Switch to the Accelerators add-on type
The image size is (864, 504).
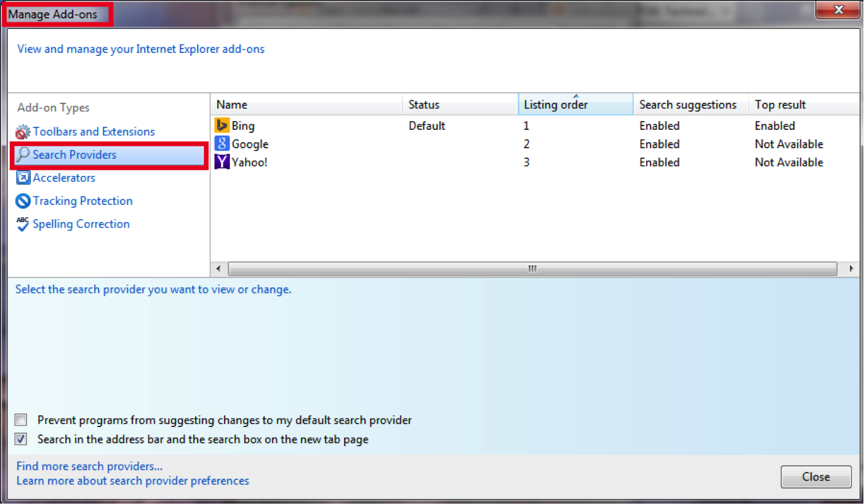click(64, 178)
